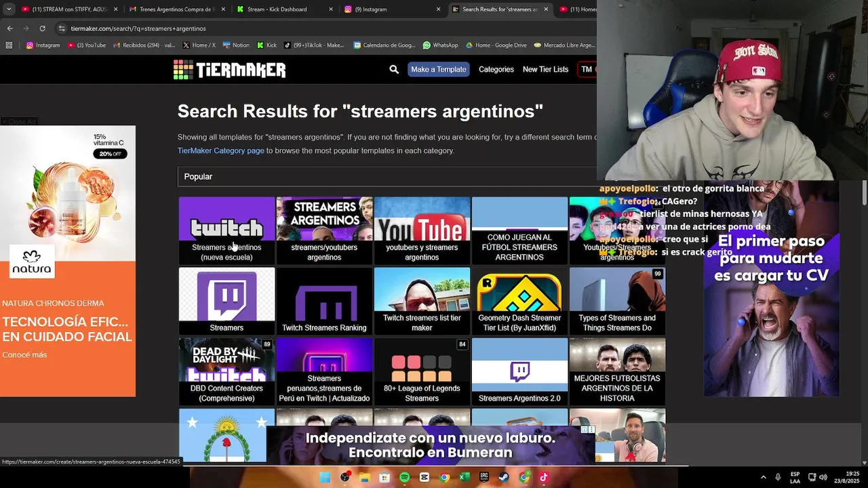Open COMO JUEGAN AL FÚTBOL STREAMERS template
Screen dimensions: 868x488
click(519, 230)
